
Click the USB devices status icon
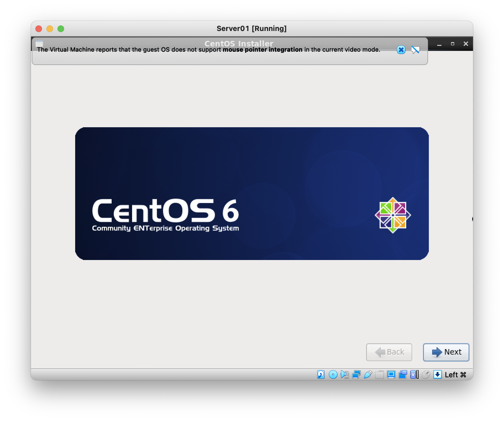(368, 375)
